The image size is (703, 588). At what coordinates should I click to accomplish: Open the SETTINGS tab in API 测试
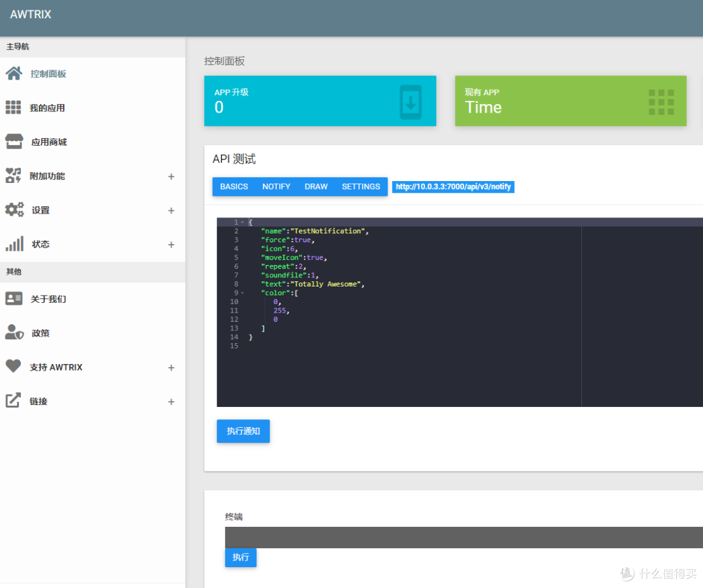point(361,187)
